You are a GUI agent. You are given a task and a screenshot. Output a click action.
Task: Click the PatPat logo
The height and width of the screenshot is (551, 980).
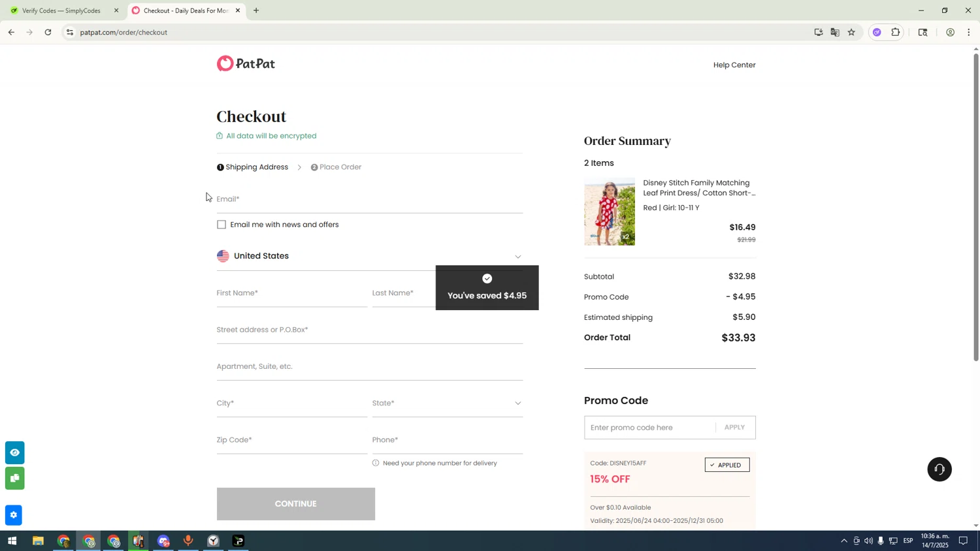246,63
